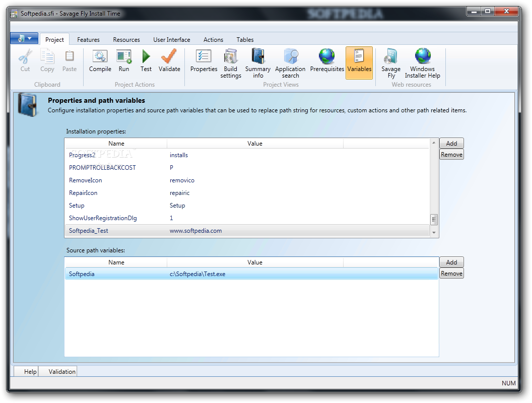Switch to the User Interface tab
This screenshot has width=532, height=403.
171,40
